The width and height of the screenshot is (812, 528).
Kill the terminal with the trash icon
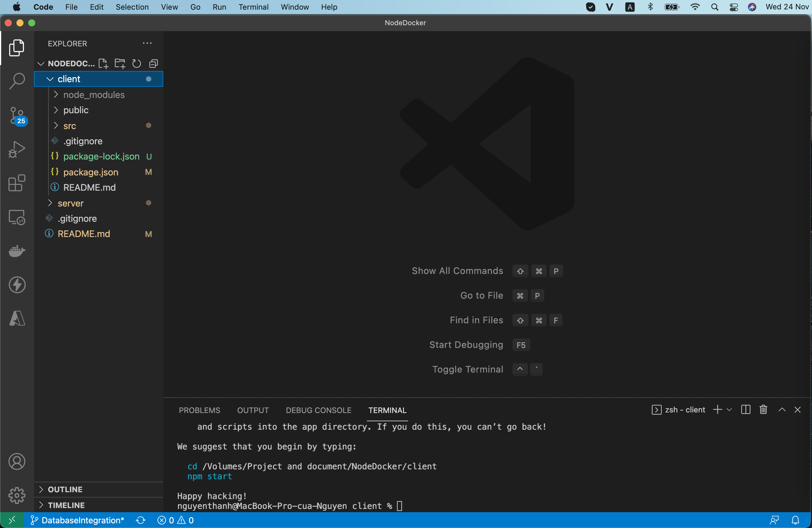[x=763, y=410]
